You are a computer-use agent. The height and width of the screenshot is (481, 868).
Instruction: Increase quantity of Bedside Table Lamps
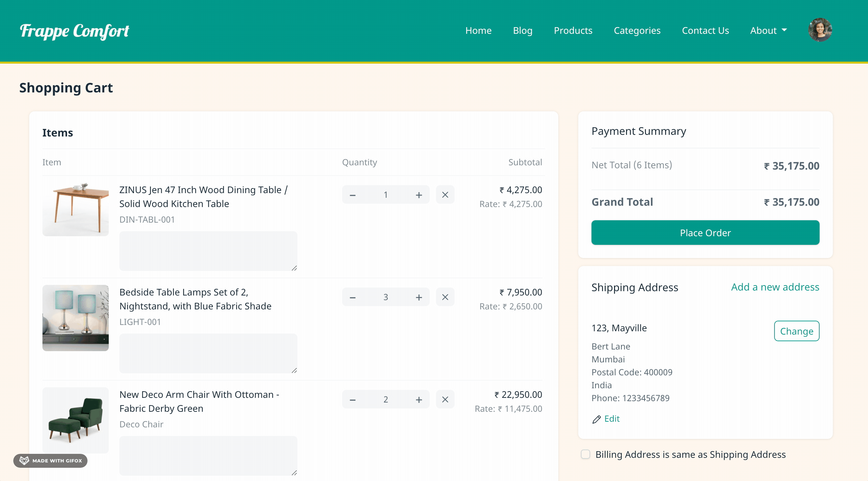point(419,297)
